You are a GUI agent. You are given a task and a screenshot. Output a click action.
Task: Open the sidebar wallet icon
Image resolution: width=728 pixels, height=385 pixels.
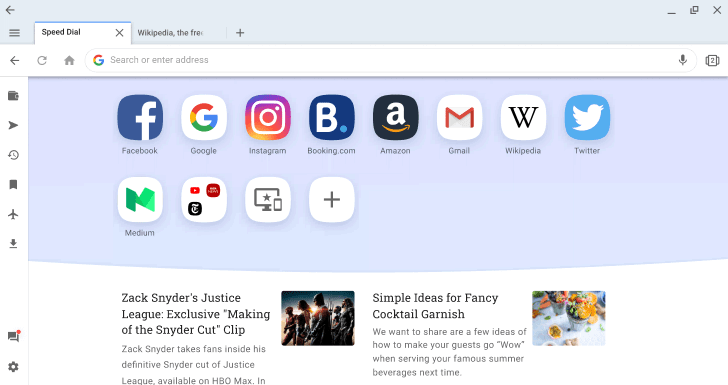tap(13, 96)
